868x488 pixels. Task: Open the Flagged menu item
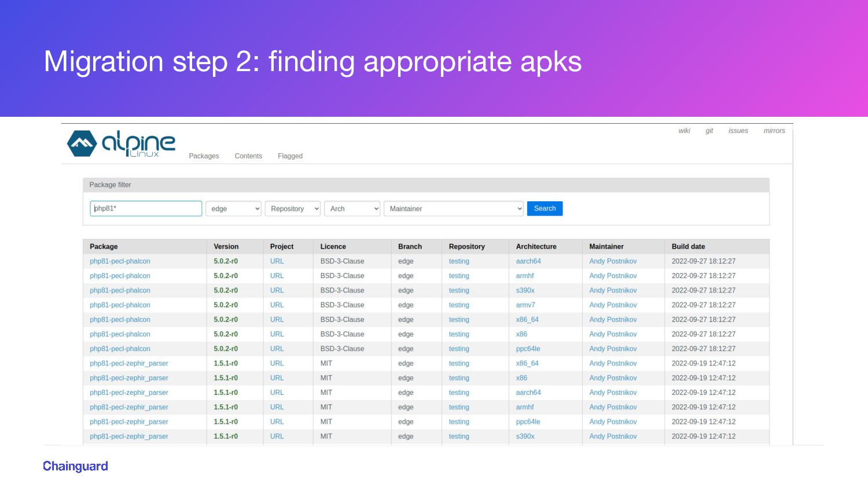tap(290, 156)
